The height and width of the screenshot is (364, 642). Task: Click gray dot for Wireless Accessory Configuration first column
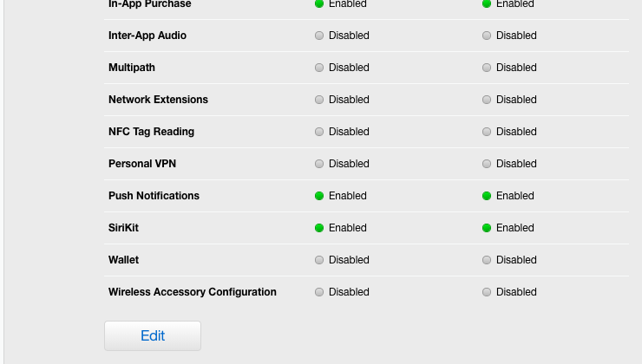coord(319,292)
